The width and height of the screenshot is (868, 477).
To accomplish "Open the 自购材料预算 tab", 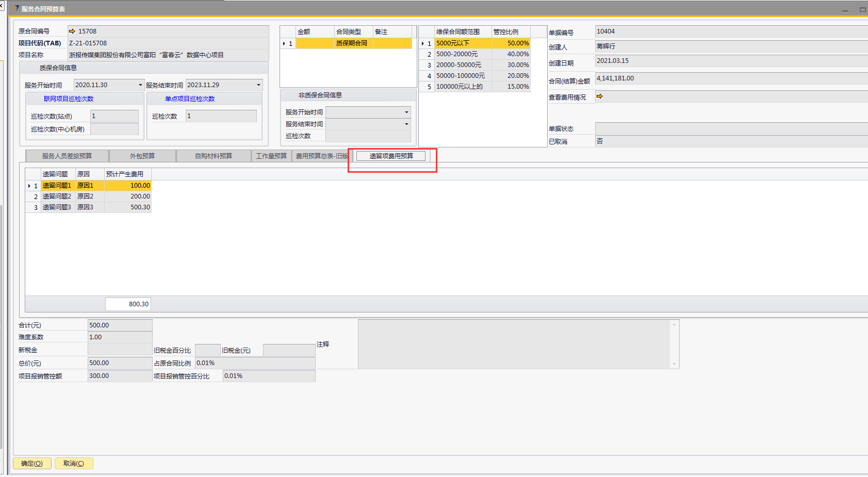I will click(214, 156).
